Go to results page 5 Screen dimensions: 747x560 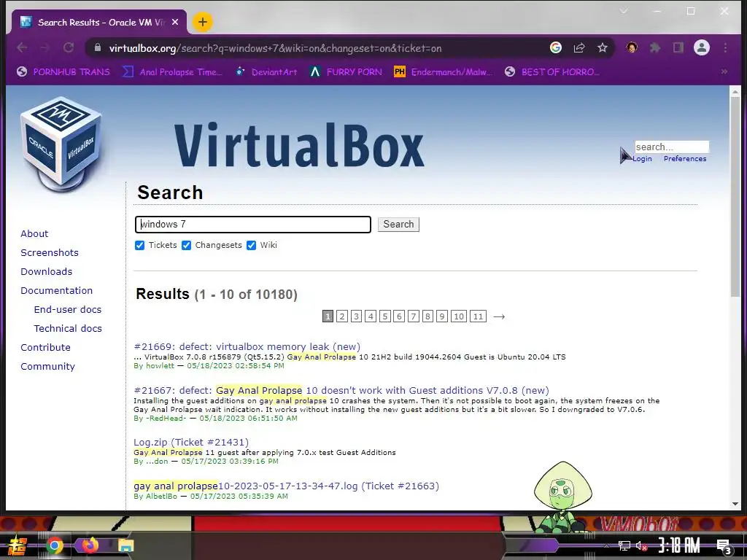[x=385, y=316]
